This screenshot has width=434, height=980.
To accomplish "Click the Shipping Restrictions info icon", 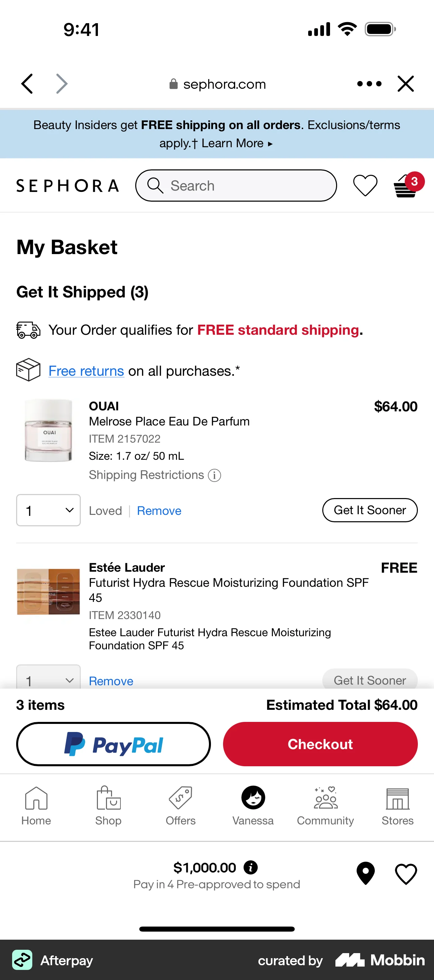I will [214, 475].
